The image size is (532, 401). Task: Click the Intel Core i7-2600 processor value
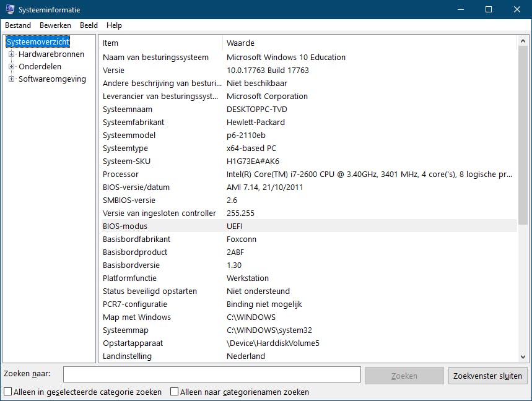[x=370, y=175]
